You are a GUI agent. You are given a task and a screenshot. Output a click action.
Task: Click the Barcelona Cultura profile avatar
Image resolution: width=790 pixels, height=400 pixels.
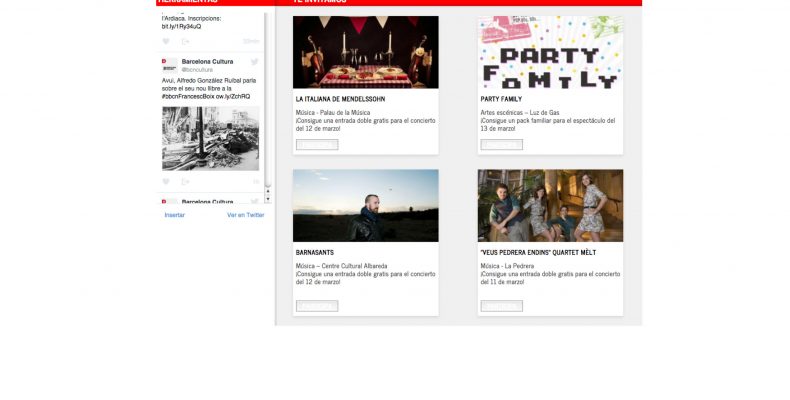pos(170,65)
